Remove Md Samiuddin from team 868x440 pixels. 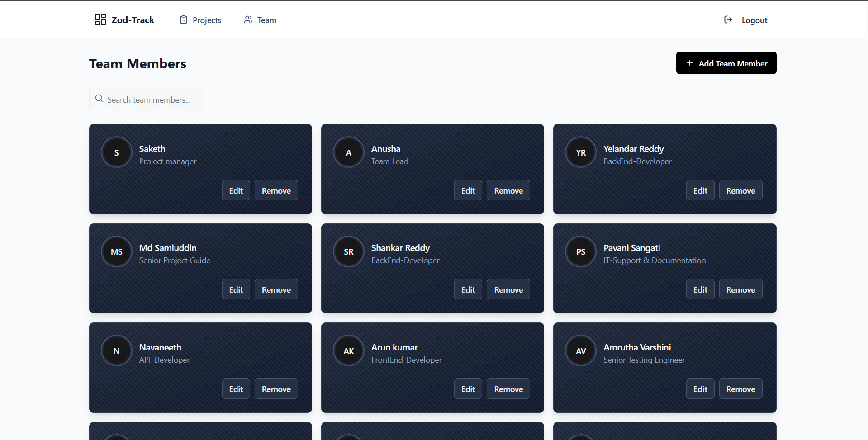[276, 289]
